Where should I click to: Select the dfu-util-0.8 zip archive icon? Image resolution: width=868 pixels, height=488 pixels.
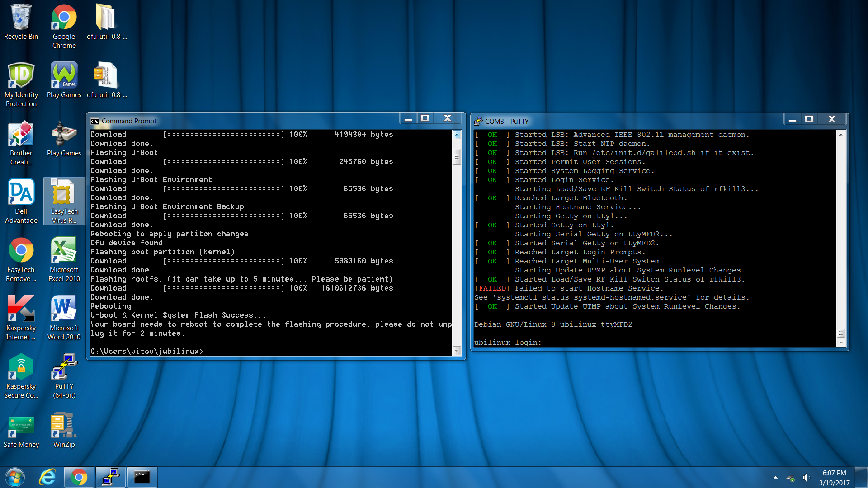(x=107, y=80)
